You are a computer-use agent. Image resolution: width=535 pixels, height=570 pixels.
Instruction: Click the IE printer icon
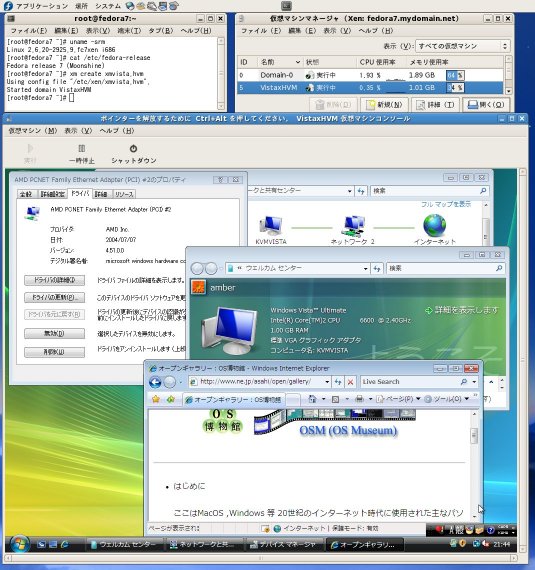pos(359,399)
